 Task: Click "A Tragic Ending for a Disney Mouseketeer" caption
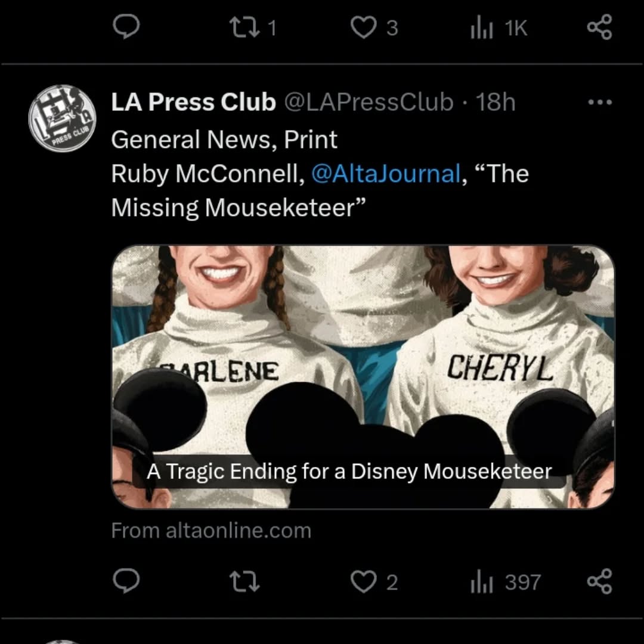[349, 472]
